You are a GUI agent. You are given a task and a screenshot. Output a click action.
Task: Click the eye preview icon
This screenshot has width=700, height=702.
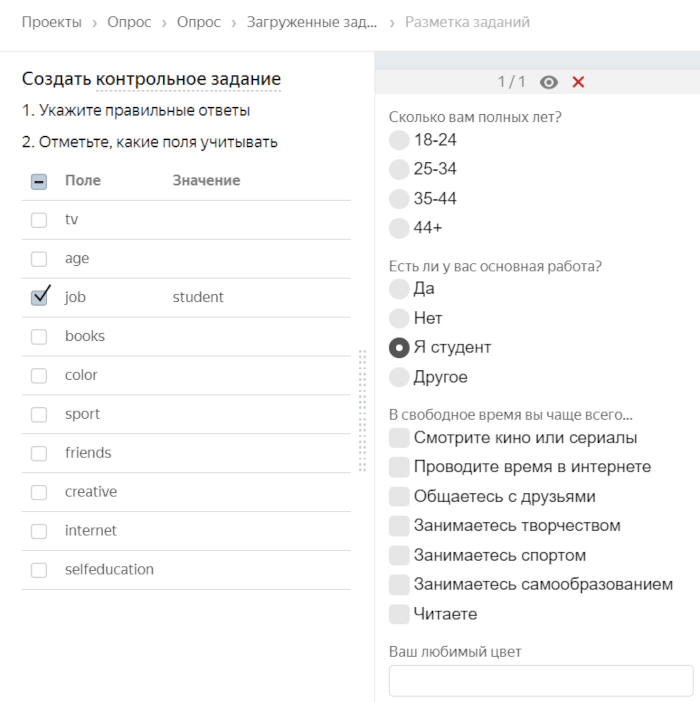[x=548, y=82]
